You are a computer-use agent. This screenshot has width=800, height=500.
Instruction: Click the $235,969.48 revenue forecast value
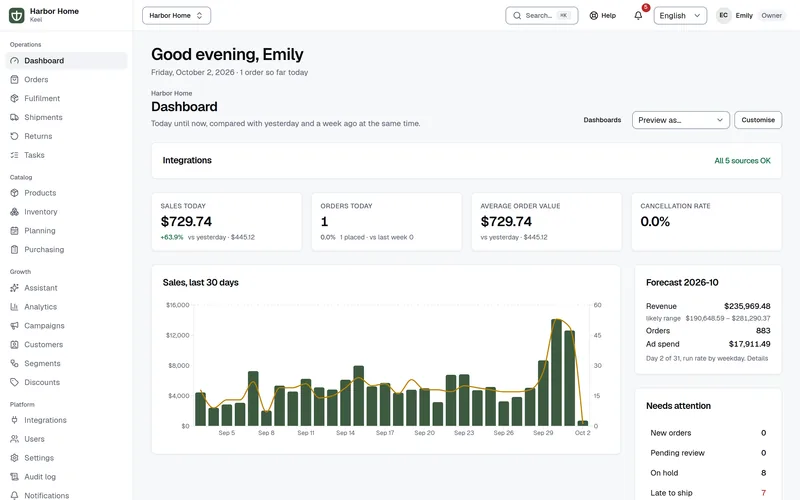click(747, 306)
